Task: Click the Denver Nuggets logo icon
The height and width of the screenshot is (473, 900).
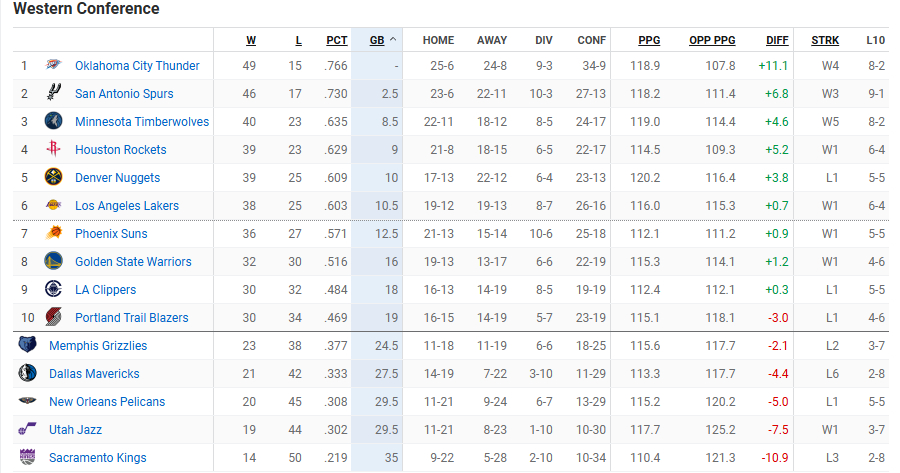Action: click(53, 177)
